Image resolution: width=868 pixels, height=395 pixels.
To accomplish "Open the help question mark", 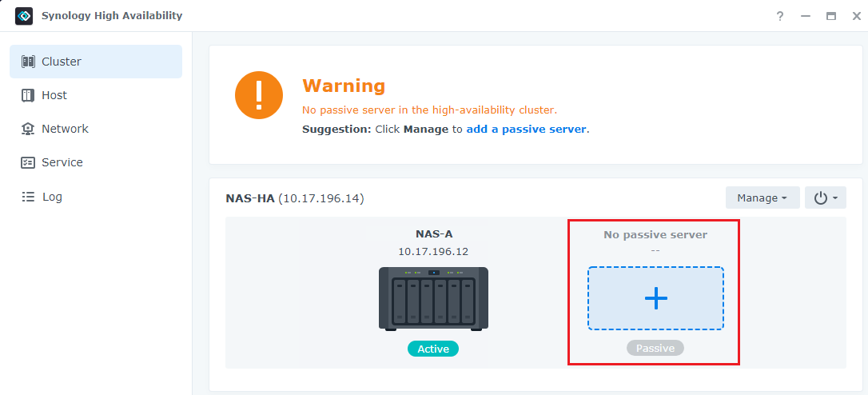I will (780, 16).
